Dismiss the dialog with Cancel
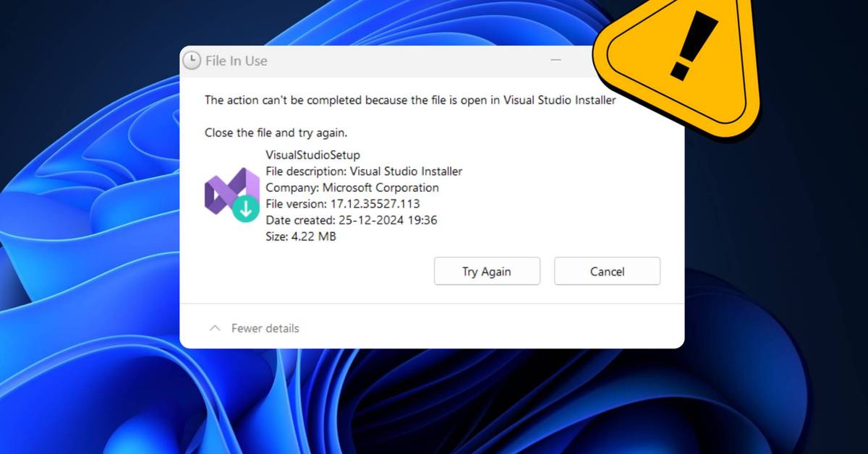 click(x=607, y=271)
